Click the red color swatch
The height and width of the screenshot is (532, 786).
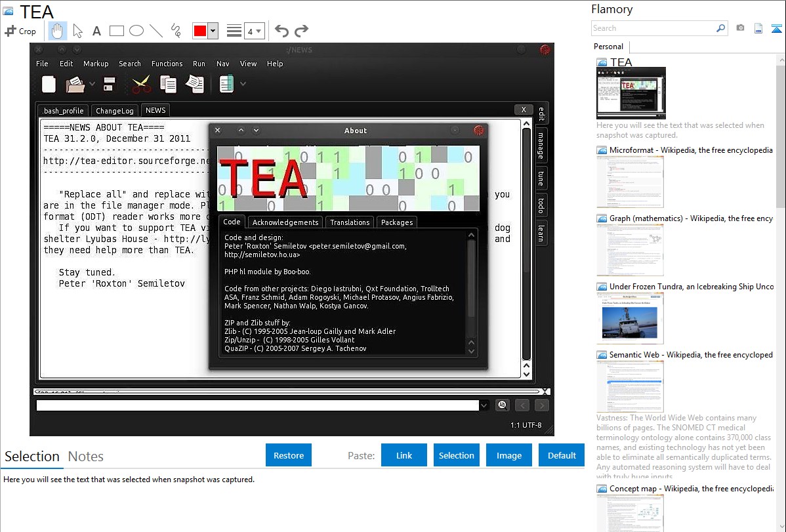click(x=200, y=31)
